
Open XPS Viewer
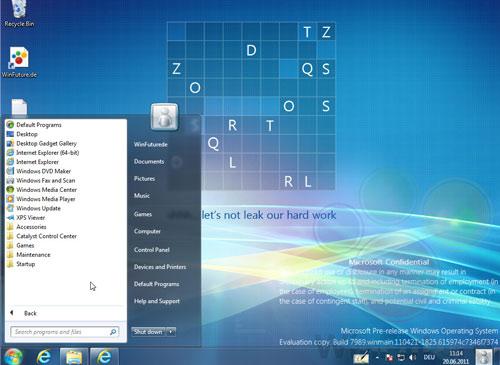[26, 217]
